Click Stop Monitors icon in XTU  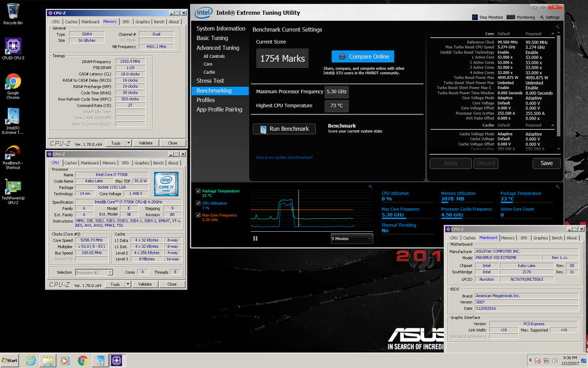(475, 17)
